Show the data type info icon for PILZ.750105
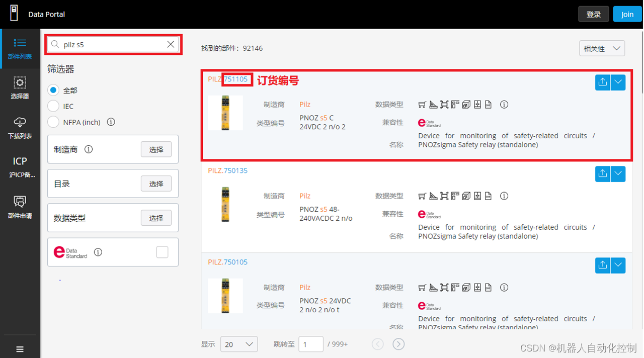 504,288
